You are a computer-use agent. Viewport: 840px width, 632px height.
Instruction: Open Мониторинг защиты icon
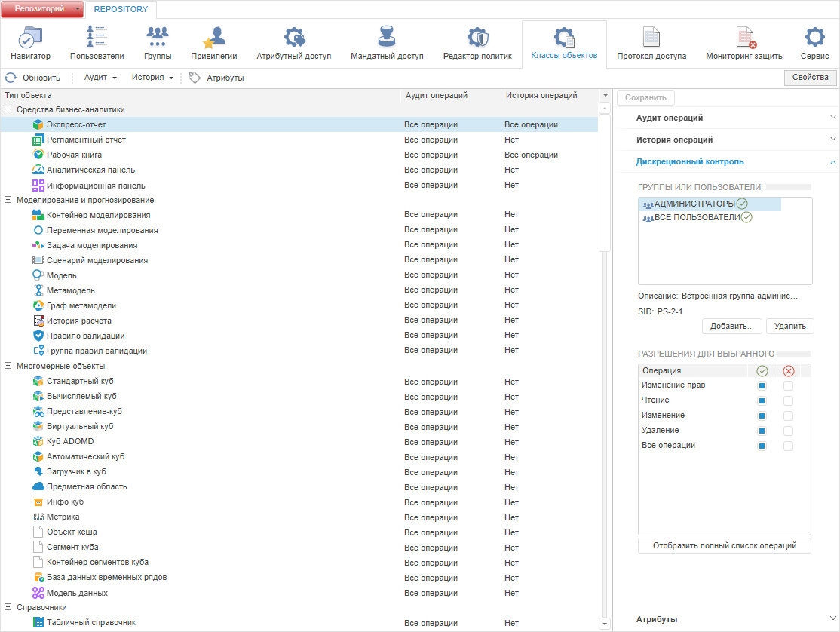pyautogui.click(x=744, y=38)
